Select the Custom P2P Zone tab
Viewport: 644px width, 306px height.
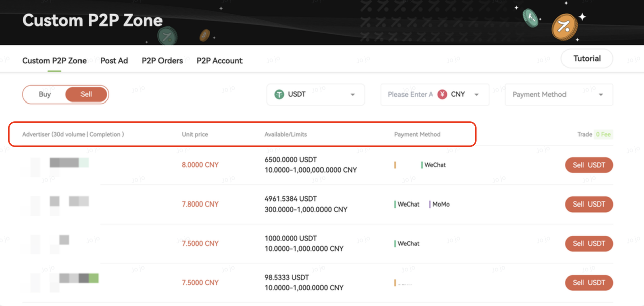click(54, 61)
